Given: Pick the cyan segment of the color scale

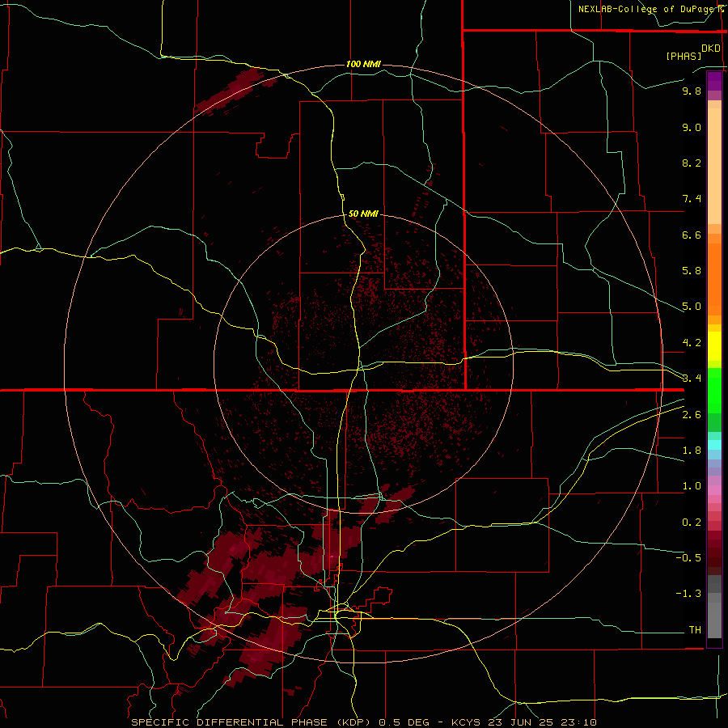Looking at the screenshot, I should 714,445.
